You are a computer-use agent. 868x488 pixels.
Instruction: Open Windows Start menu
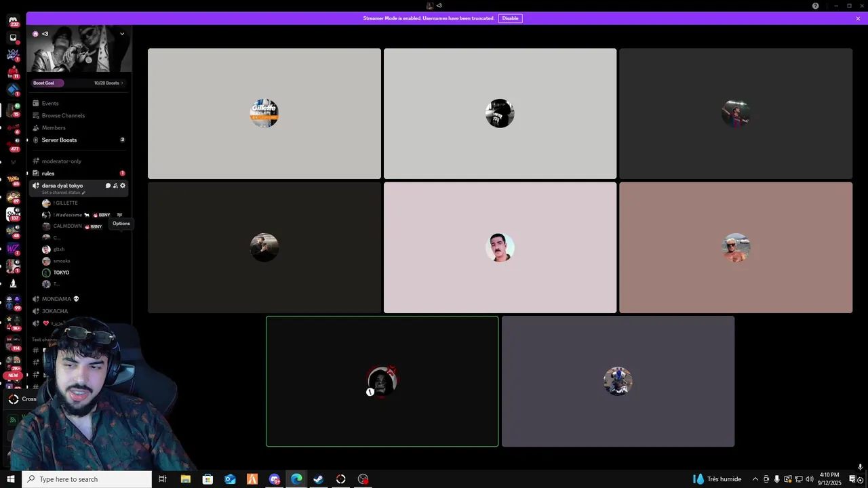tap(10, 479)
